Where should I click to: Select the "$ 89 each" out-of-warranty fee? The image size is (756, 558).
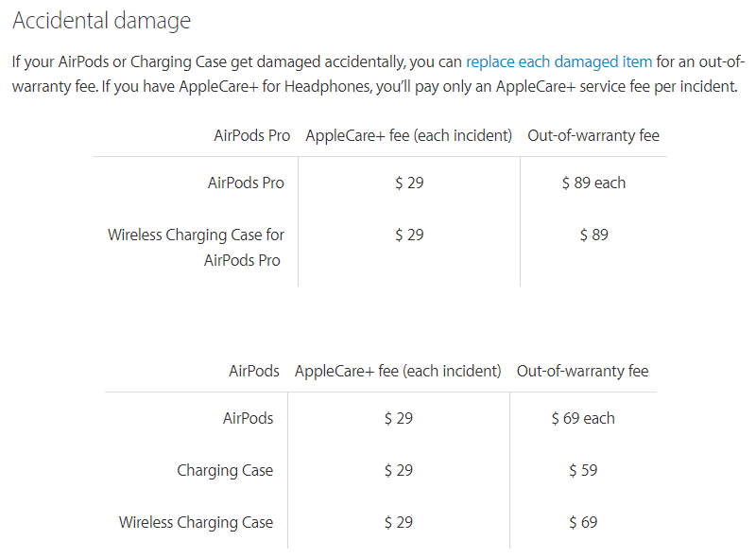pyautogui.click(x=593, y=183)
